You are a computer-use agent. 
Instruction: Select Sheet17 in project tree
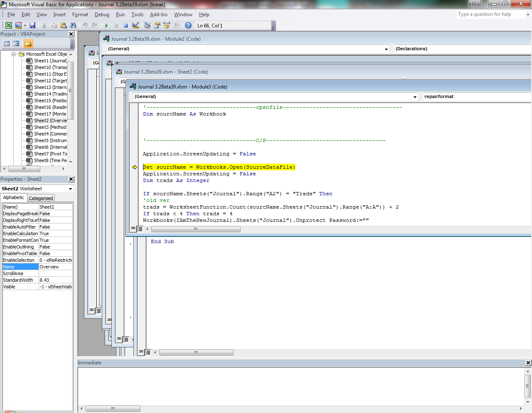pos(50,114)
